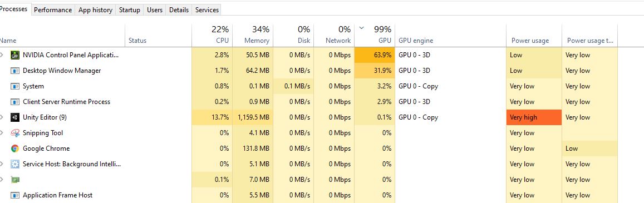The width and height of the screenshot is (644, 203).
Task: Expand the Service Host: Background Intelligent entry
Action: pyautogui.click(x=2, y=164)
